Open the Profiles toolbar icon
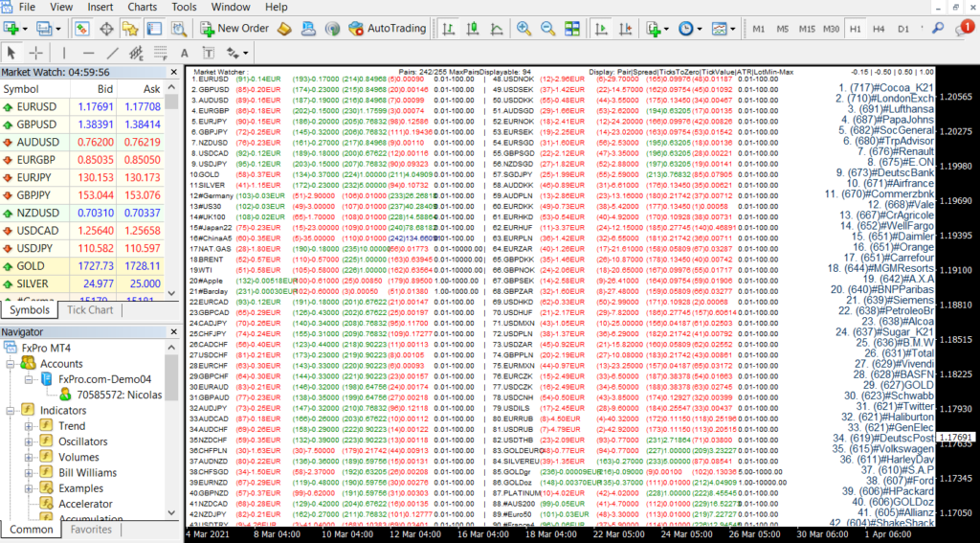The height and width of the screenshot is (543, 980). pos(44,28)
